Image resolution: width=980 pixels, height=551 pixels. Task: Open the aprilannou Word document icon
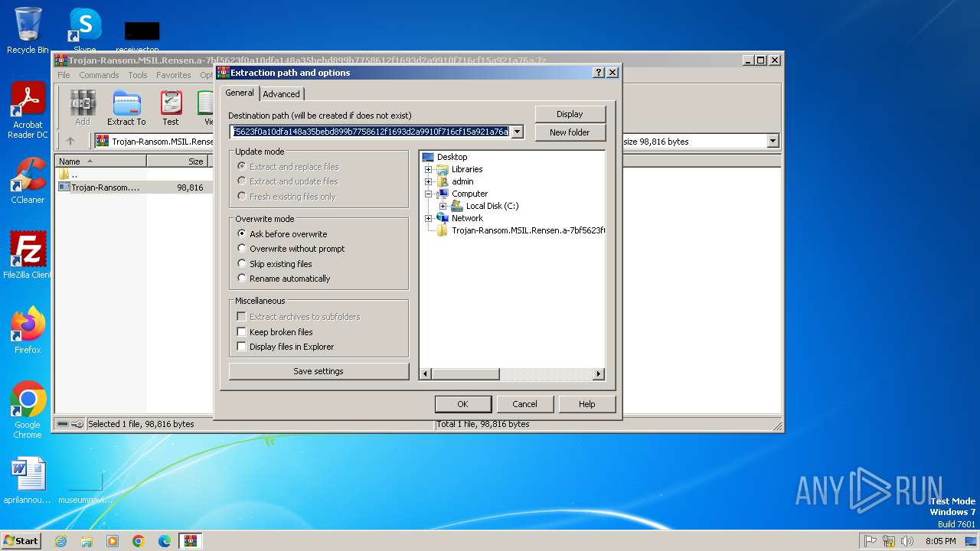[28, 481]
